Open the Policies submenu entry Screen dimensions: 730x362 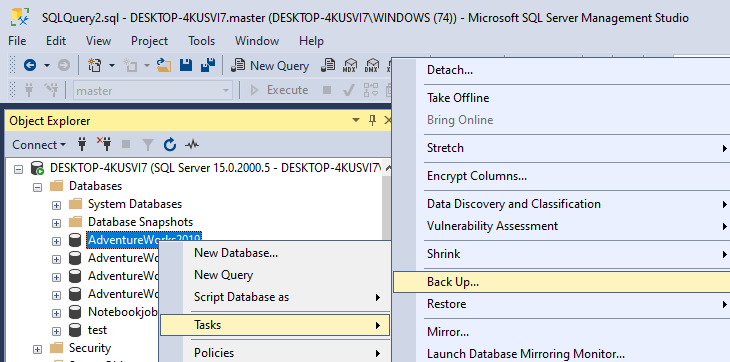[x=275, y=353]
